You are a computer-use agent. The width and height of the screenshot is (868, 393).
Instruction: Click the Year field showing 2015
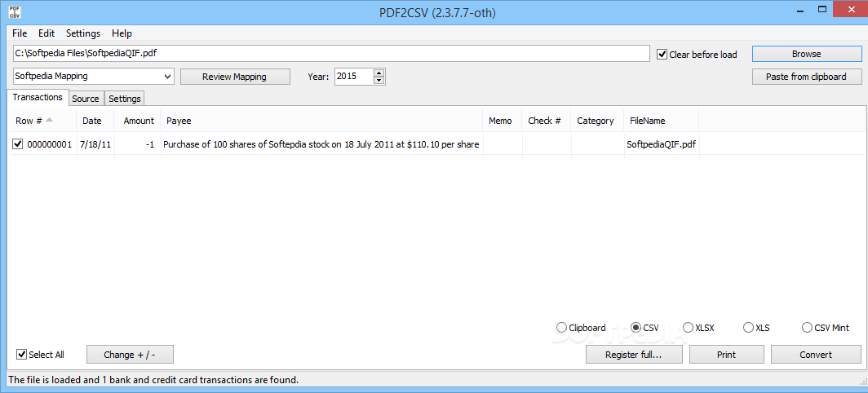354,77
